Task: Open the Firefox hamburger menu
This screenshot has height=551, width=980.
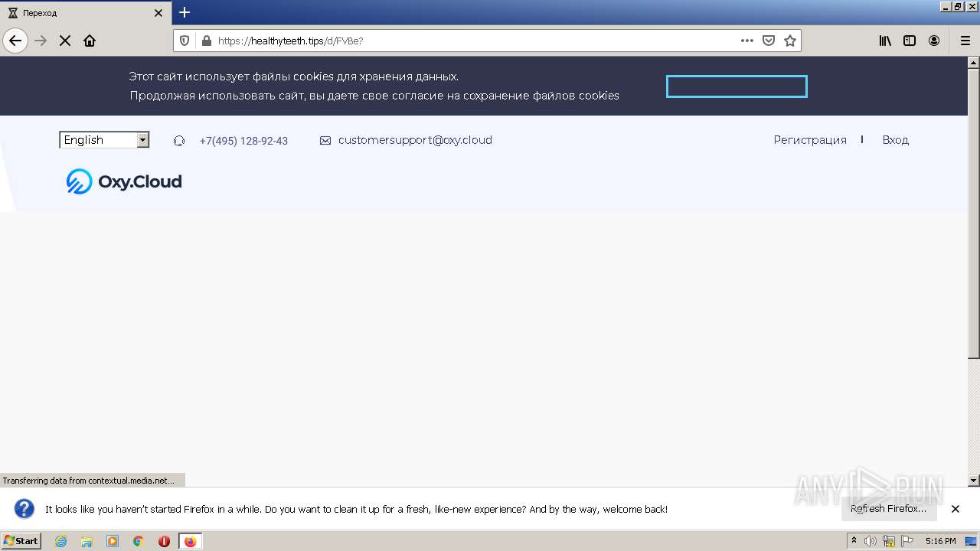Action: click(965, 41)
